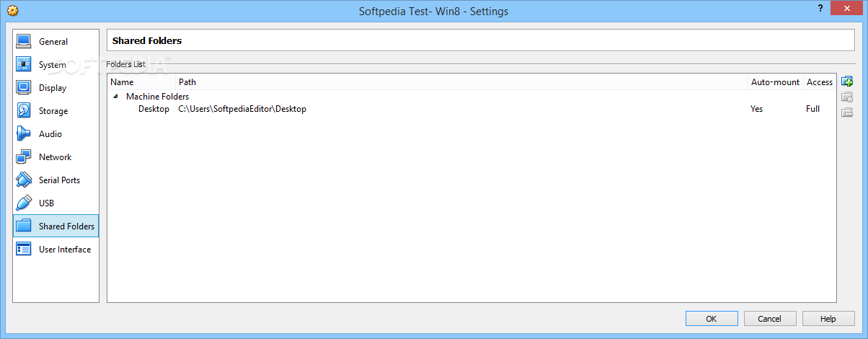Screen dimensions: 868x339
Task: Click the title bar question mark
Action: [820, 8]
